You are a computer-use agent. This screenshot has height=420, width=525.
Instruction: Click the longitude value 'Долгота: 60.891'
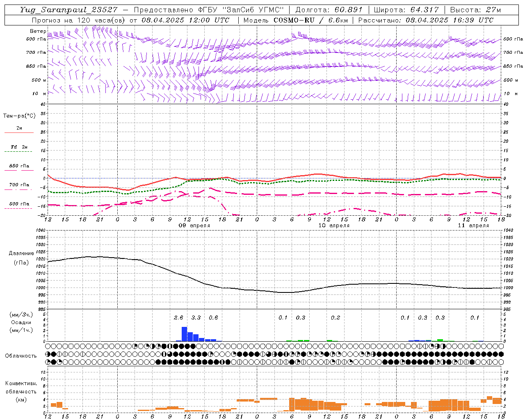(x=329, y=10)
